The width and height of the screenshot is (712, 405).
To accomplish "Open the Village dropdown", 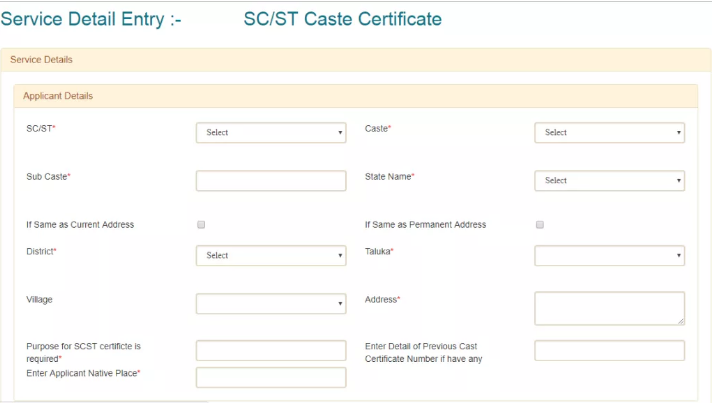I will coord(270,303).
